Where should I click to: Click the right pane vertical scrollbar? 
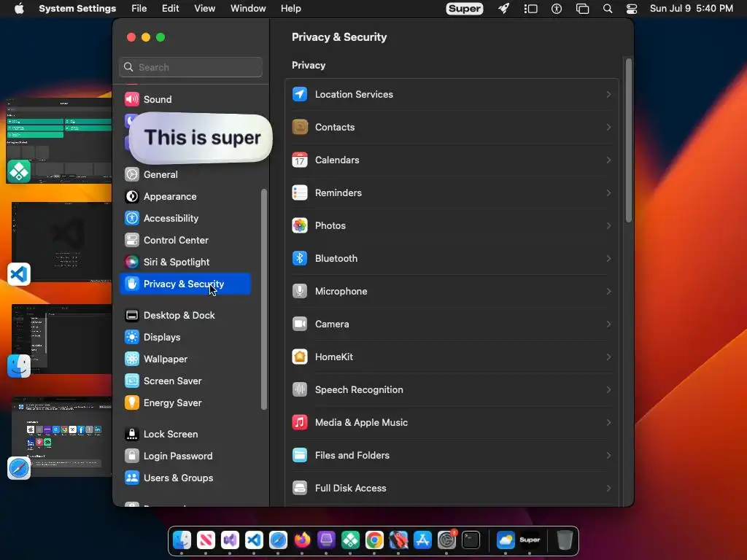628,141
